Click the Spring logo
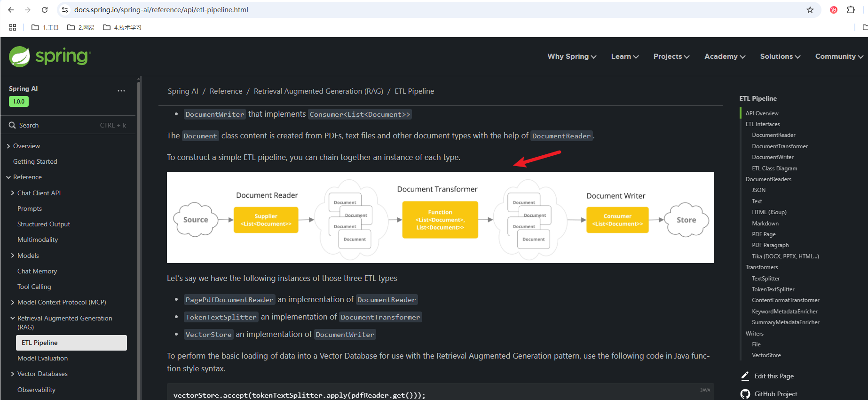 (x=49, y=56)
